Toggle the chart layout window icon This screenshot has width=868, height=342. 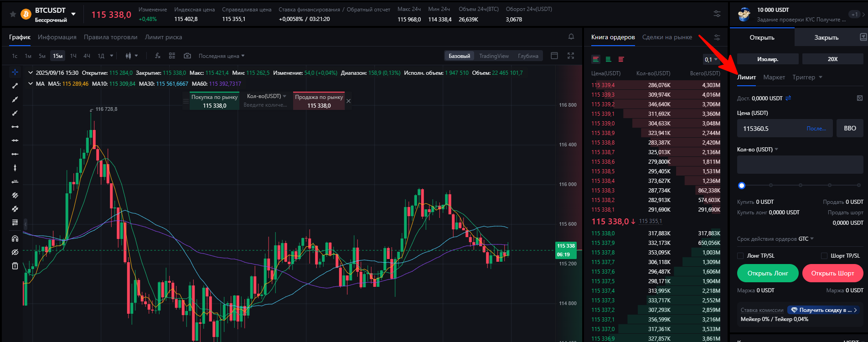(554, 56)
